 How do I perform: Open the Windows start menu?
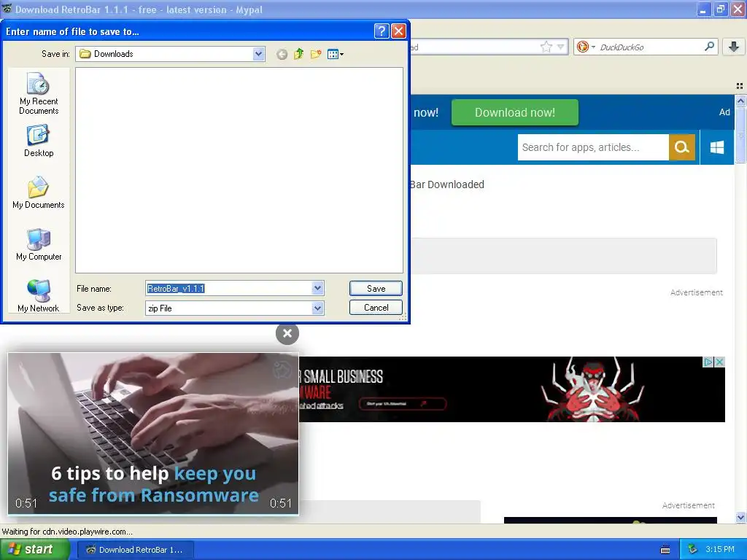pyautogui.click(x=34, y=550)
